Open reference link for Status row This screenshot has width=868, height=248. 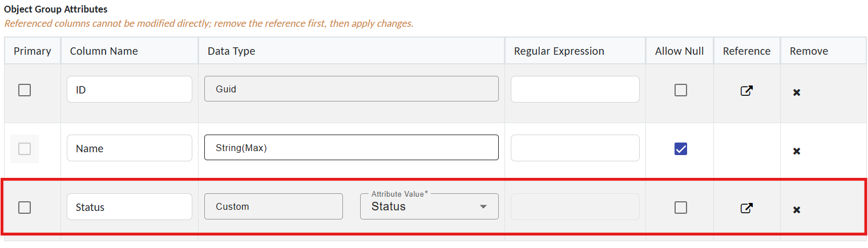746,208
